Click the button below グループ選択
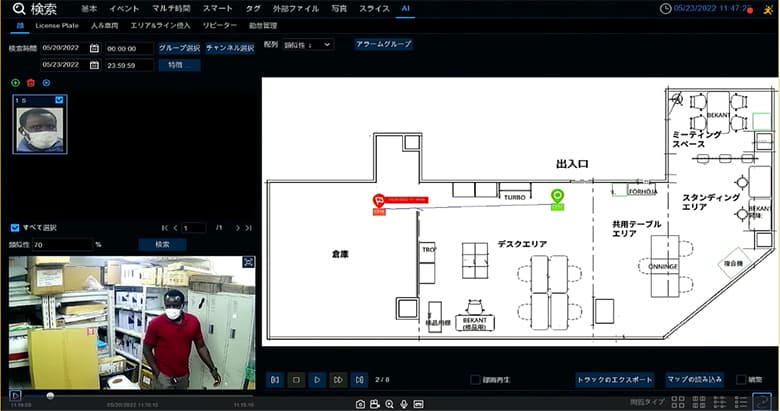This screenshot has height=411, width=780. click(x=180, y=65)
